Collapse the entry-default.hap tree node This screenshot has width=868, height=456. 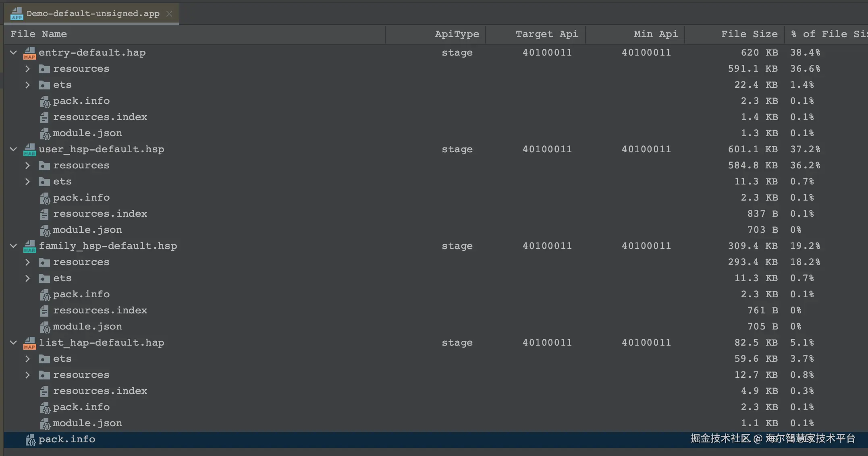(13, 53)
